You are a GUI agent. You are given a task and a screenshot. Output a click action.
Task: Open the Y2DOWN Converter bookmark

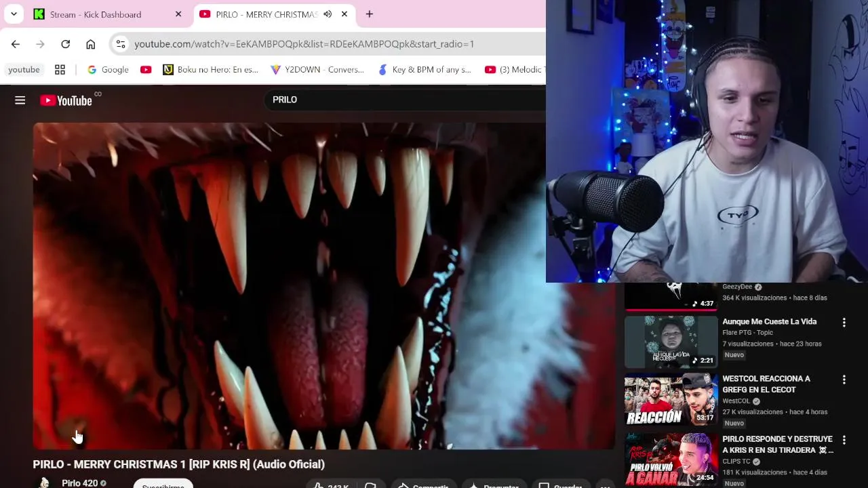point(317,70)
